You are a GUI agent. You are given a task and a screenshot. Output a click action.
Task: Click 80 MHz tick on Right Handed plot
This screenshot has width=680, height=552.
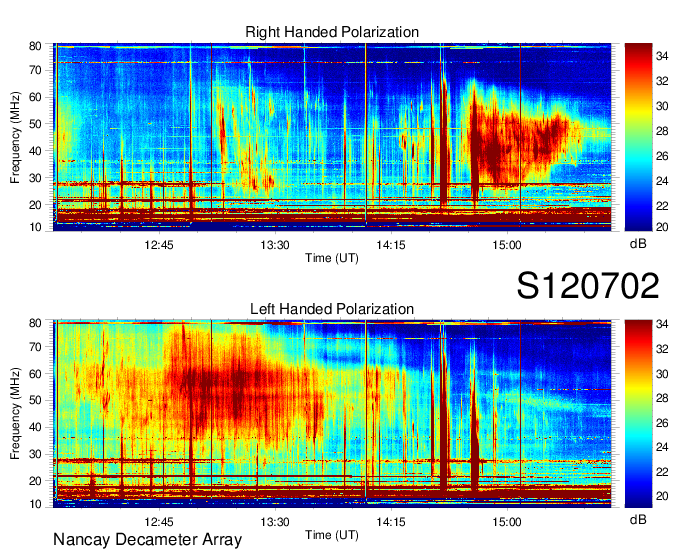click(35, 46)
